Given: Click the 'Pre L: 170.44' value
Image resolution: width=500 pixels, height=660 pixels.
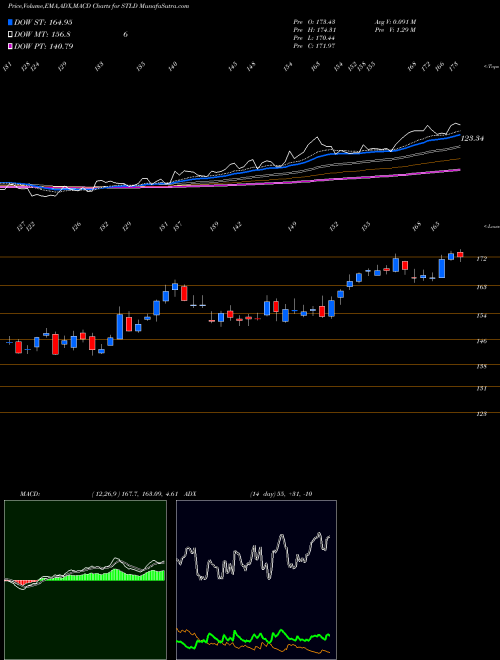Looking at the screenshot, I should coord(314,38).
